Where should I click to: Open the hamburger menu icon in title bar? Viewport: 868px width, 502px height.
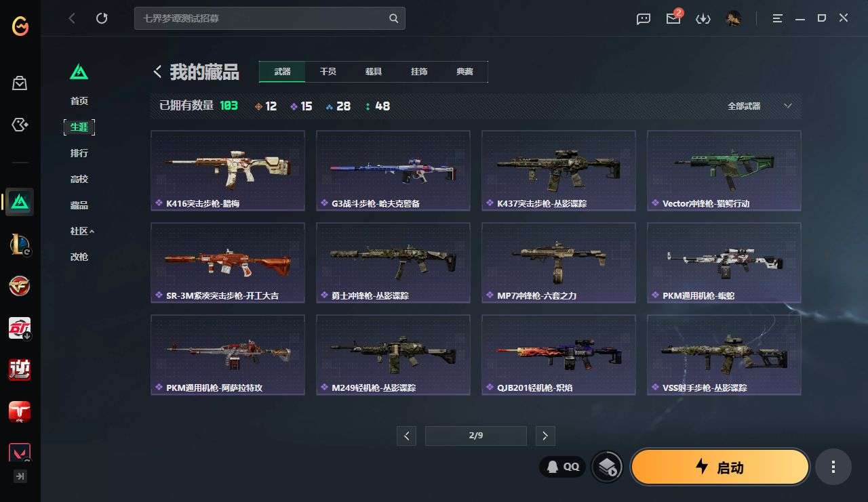(778, 18)
